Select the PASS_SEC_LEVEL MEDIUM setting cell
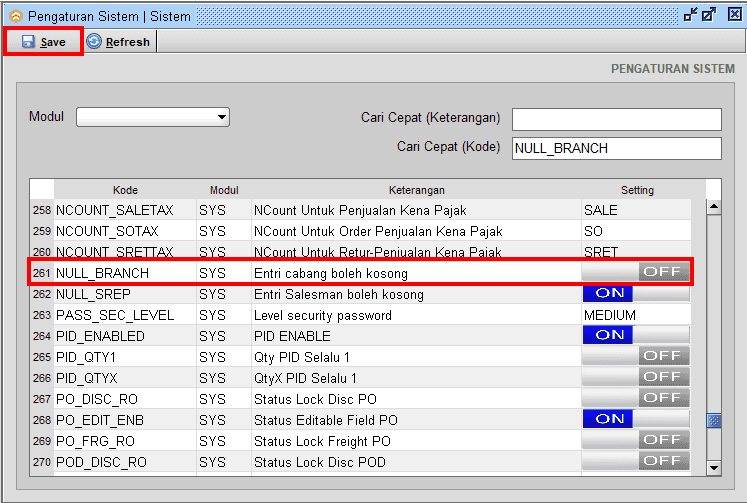Viewport: 747px width, 503px height. coord(636,315)
